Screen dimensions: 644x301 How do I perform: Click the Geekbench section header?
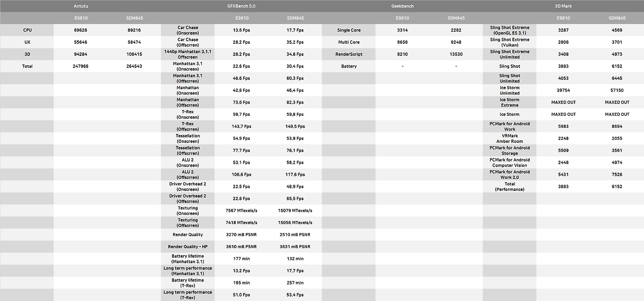[x=403, y=6]
